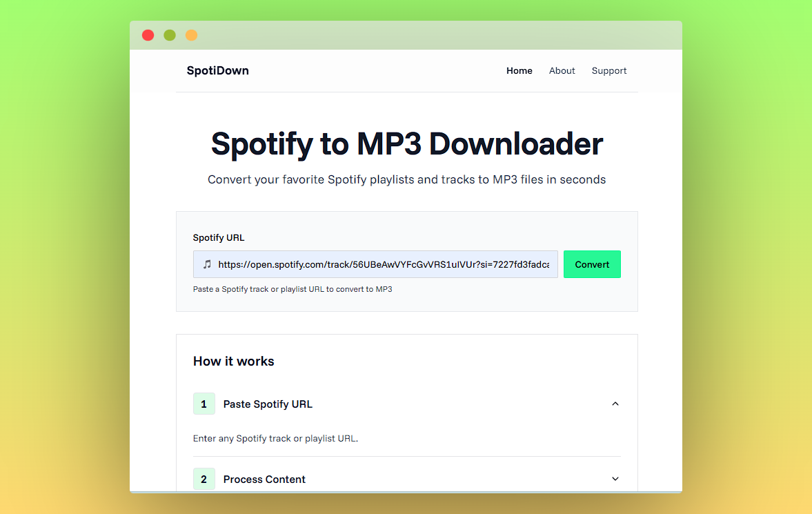Viewport: 812px width, 514px height.
Task: Select the Home navigation item
Action: click(x=519, y=70)
